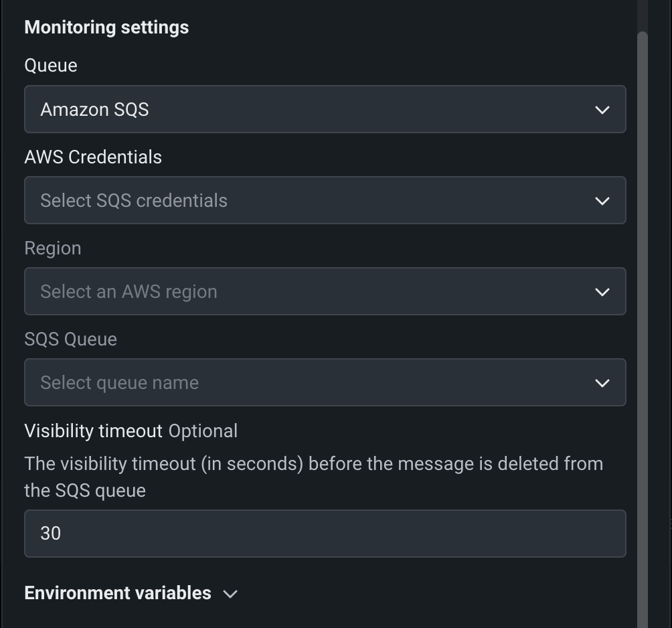Click the Monitoring settings heading

tap(106, 27)
